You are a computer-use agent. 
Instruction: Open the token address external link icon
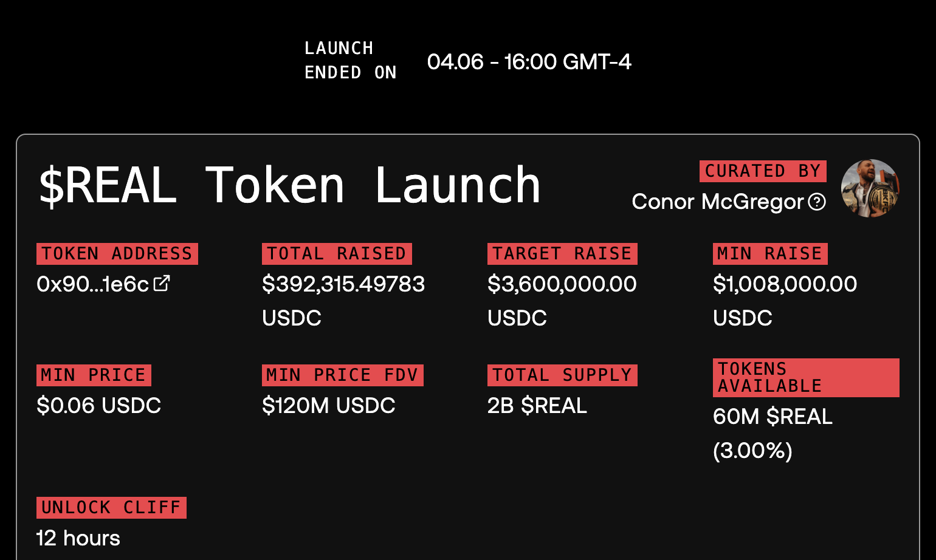click(161, 284)
